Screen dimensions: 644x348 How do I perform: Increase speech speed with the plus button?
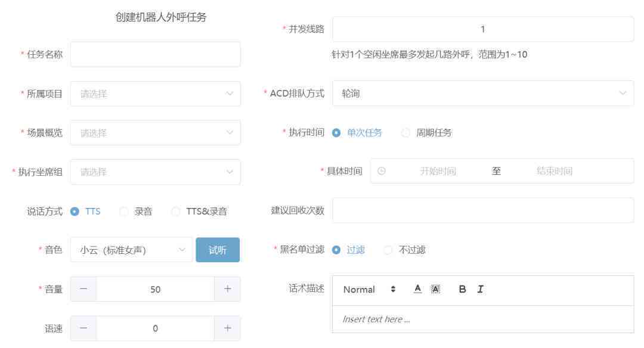pyautogui.click(x=227, y=328)
